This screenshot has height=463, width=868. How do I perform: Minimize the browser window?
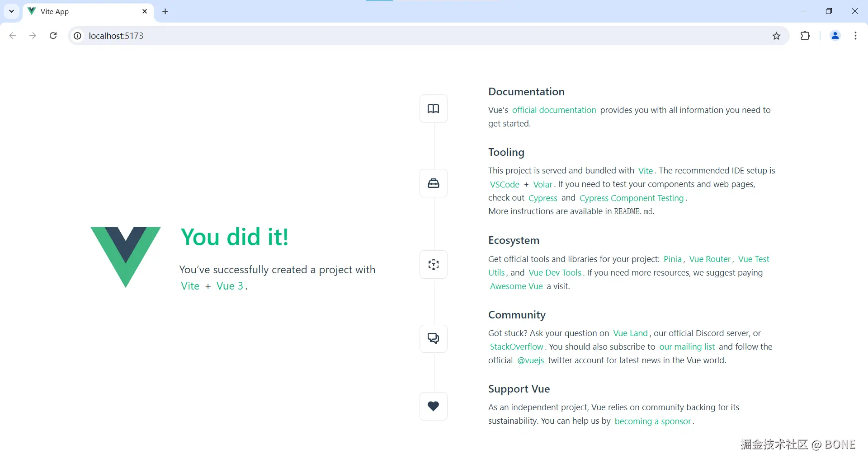(803, 11)
